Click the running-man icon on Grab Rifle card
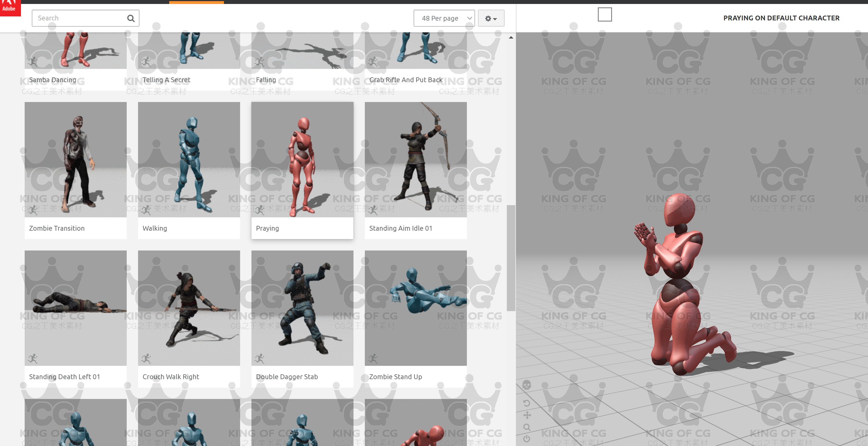 (373, 62)
